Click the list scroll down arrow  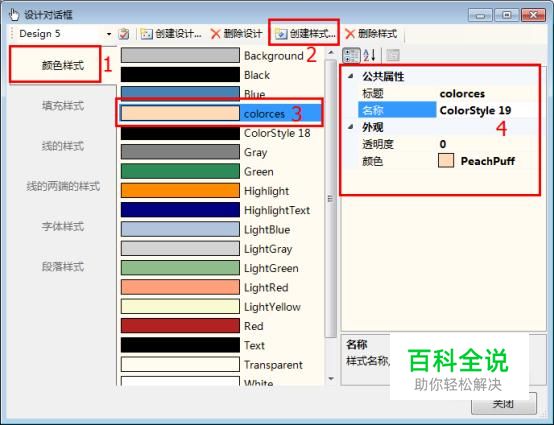(x=331, y=379)
